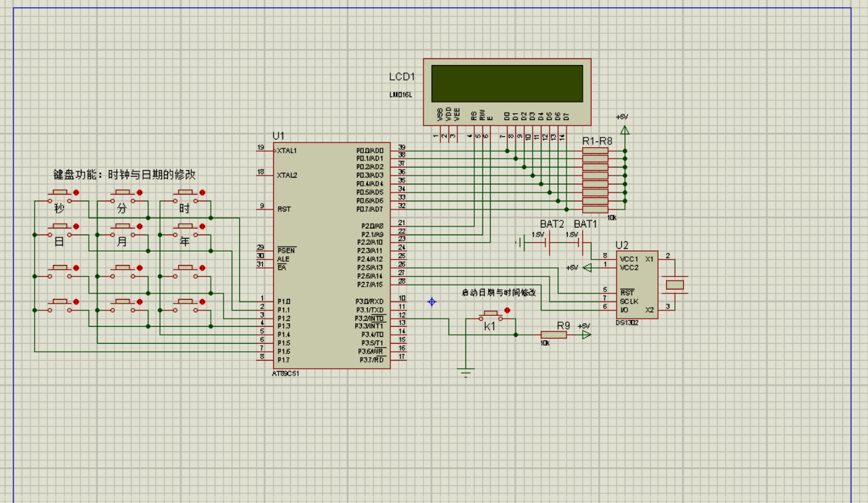Select the LM016L part name text

400,95
